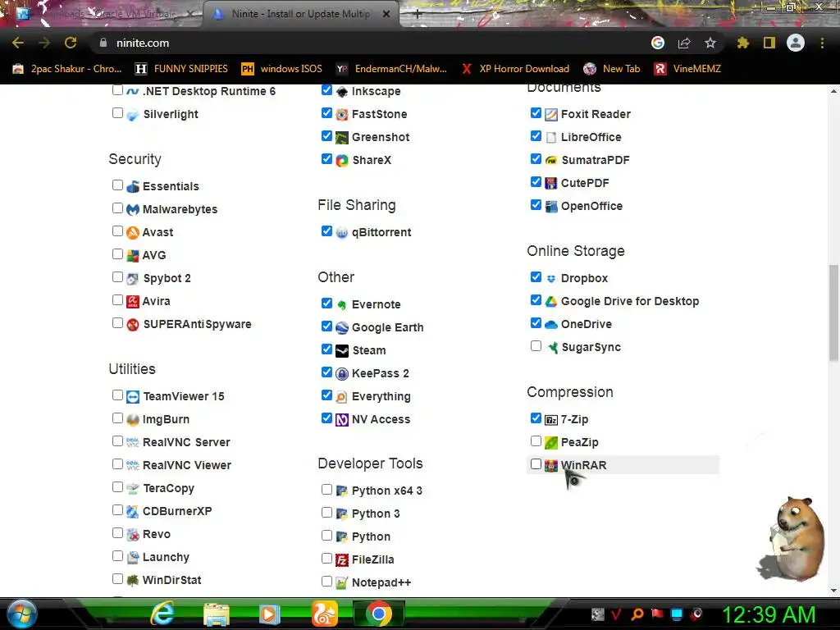Click the Google Earth icon
Viewport: 840px width, 630px height.
click(x=342, y=328)
